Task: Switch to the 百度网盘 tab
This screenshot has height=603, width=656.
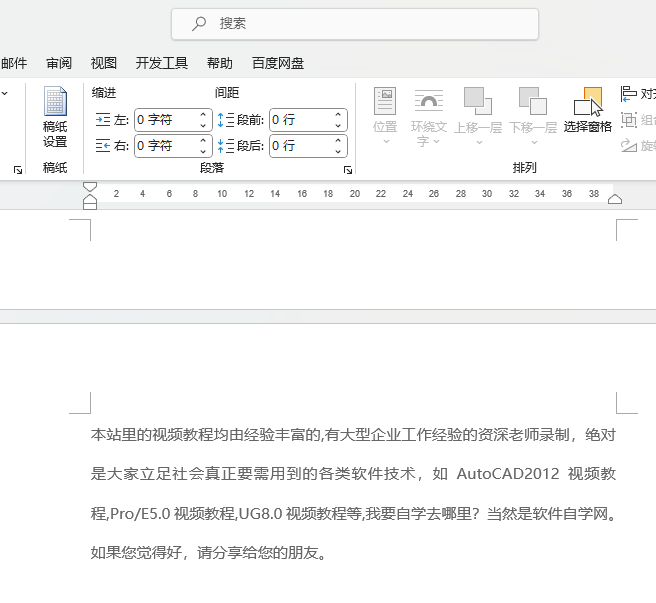Action: pos(278,63)
